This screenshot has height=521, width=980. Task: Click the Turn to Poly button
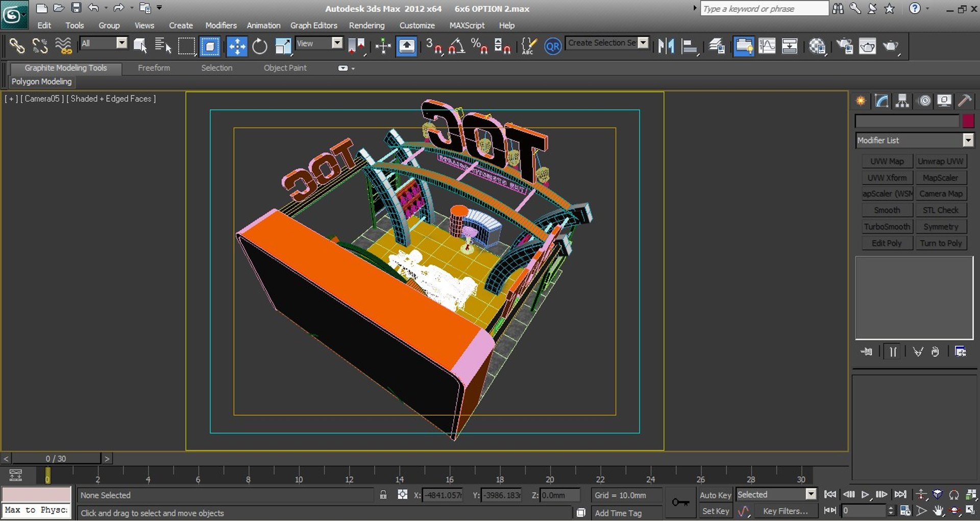(x=940, y=243)
